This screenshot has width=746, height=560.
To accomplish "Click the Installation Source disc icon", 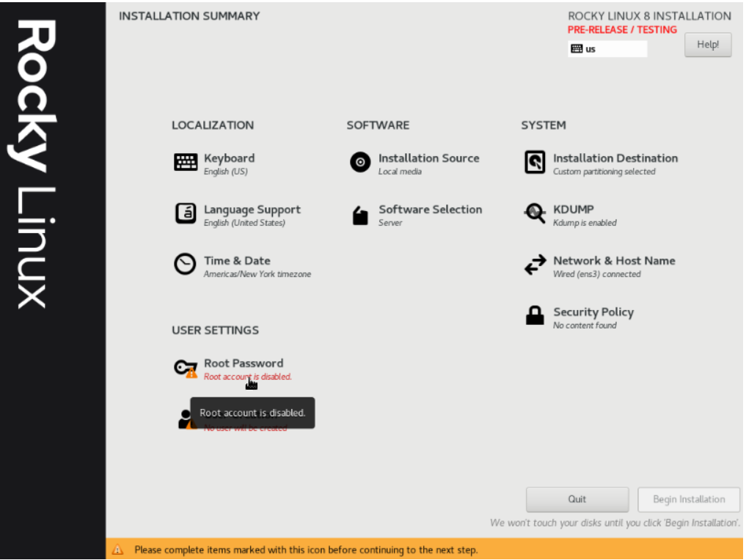I will point(360,162).
